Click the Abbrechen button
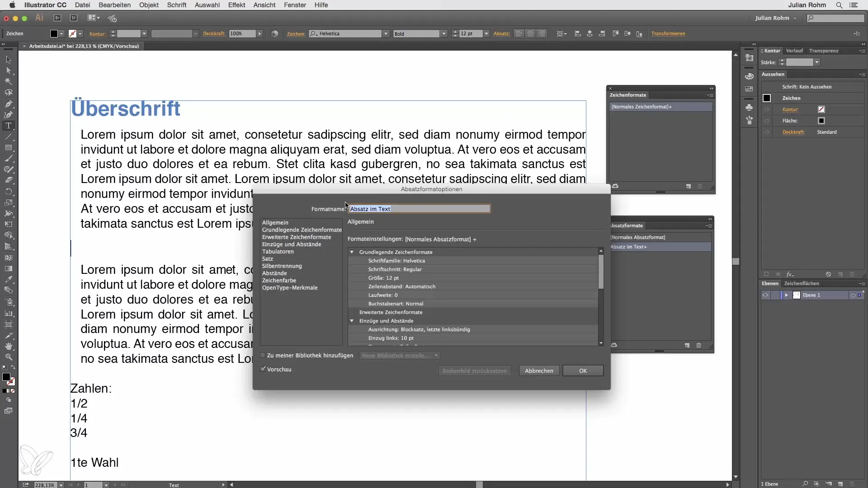 (x=539, y=371)
